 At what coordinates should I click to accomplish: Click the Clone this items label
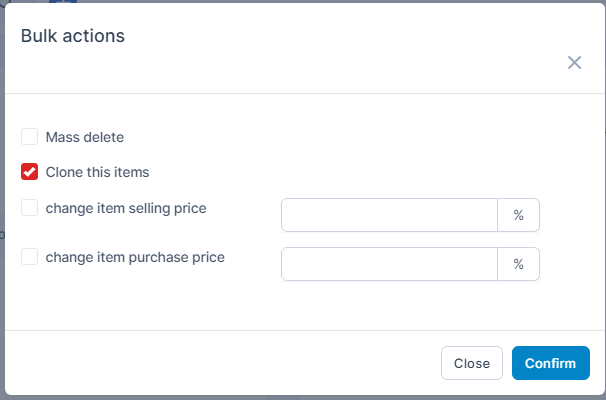coord(97,172)
